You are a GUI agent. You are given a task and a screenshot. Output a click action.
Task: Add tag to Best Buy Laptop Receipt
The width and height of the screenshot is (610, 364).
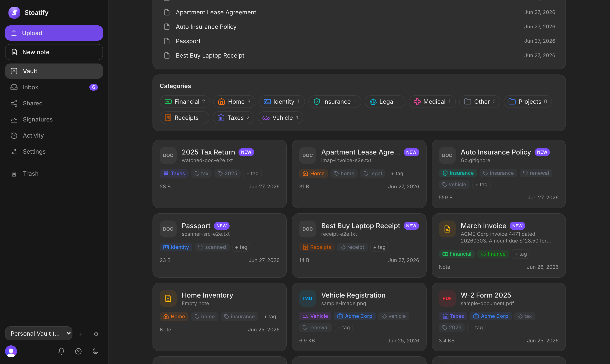(x=379, y=247)
